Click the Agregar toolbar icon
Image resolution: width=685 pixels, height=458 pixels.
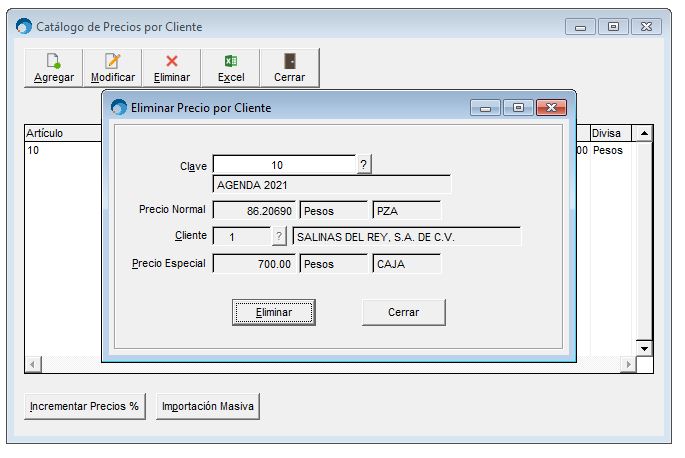coord(53,68)
